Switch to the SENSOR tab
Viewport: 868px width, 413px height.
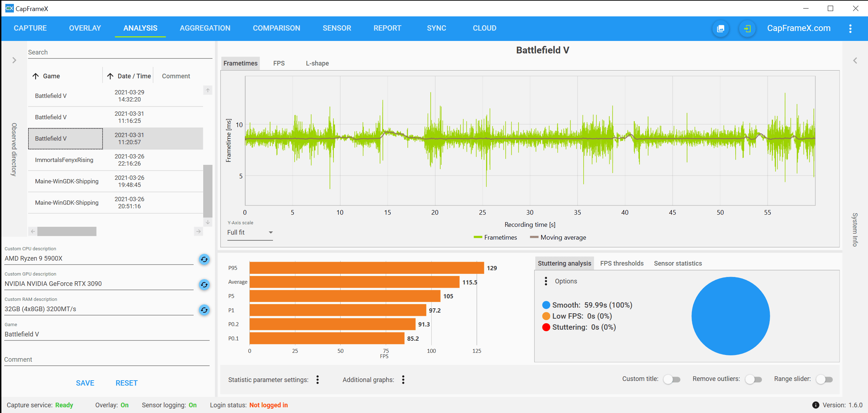pyautogui.click(x=337, y=28)
